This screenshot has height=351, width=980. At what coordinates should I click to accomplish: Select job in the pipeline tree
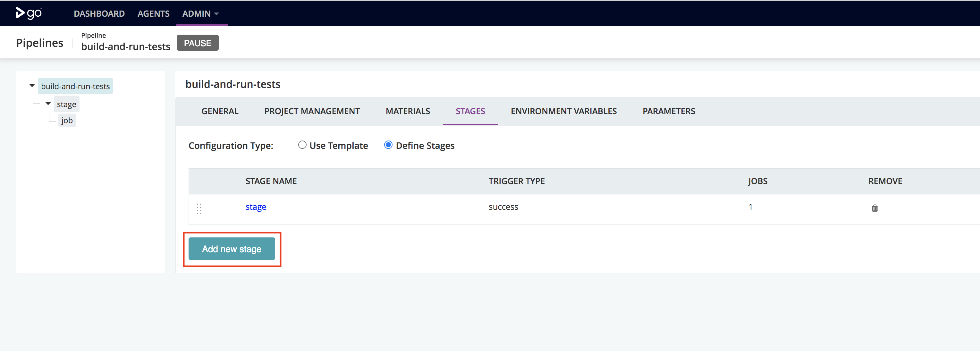tap(67, 120)
